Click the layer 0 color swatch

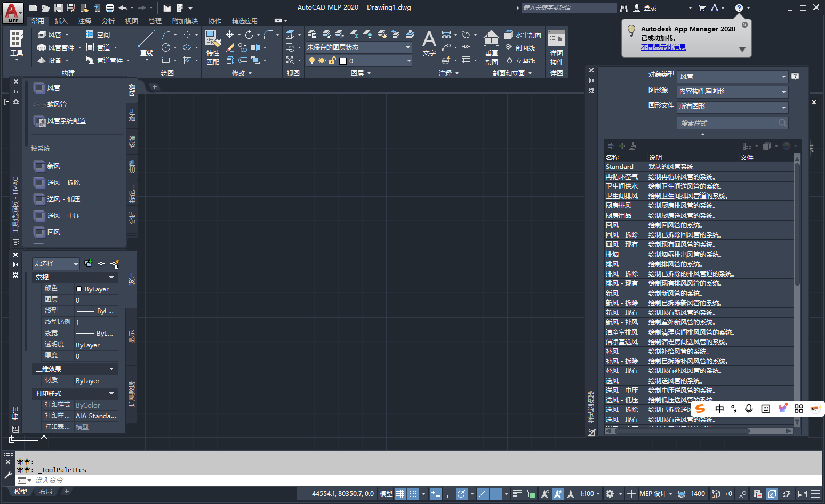tap(342, 60)
